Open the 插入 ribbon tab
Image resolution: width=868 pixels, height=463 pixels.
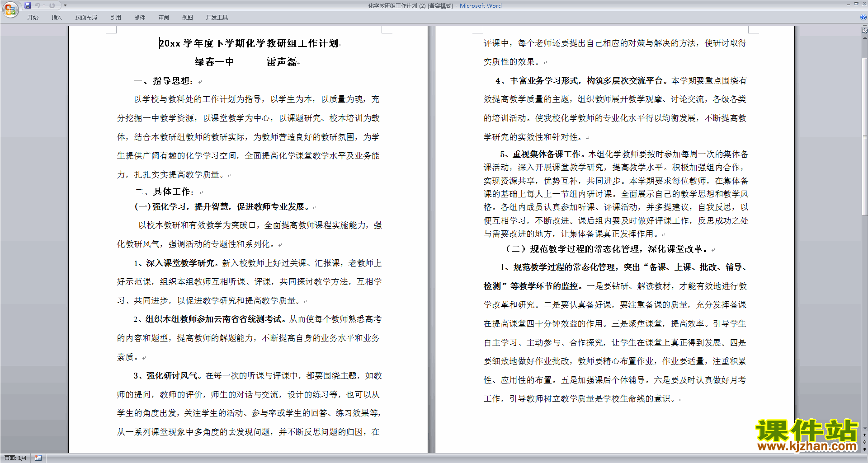point(57,17)
